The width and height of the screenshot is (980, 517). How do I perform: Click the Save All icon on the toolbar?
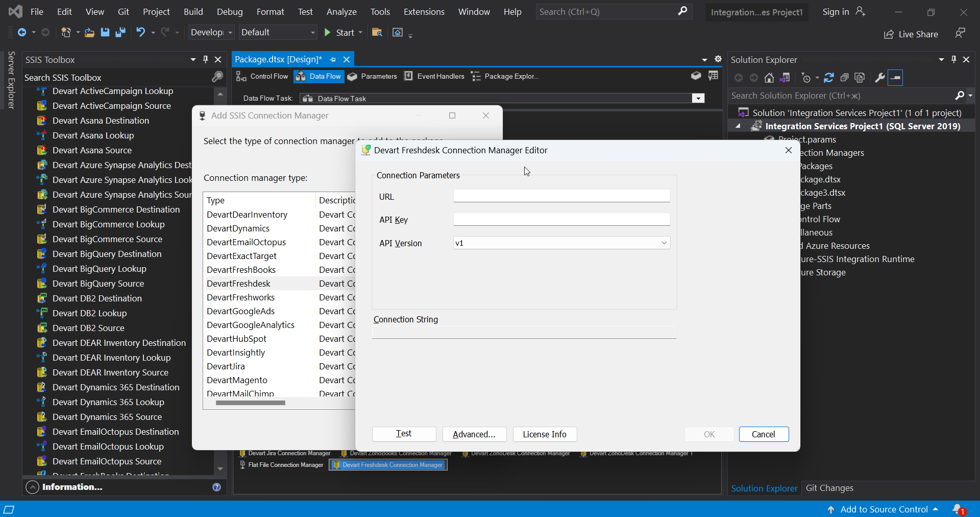click(x=120, y=32)
